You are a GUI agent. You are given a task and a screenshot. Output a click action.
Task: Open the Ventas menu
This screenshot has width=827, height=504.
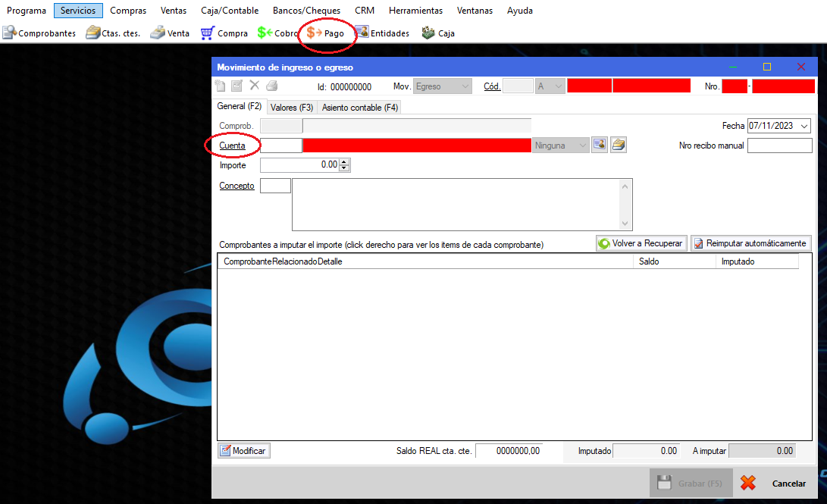coord(174,11)
